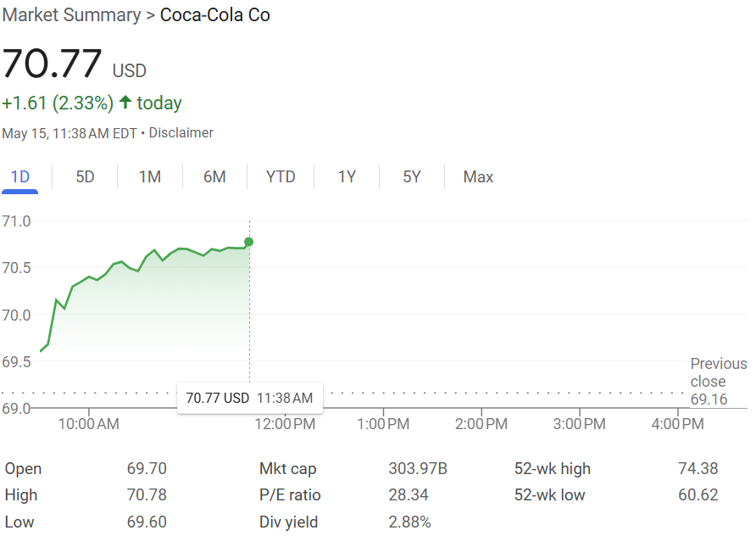Click the 12:00 PM axis label
This screenshot has height=536, width=756.
click(285, 424)
